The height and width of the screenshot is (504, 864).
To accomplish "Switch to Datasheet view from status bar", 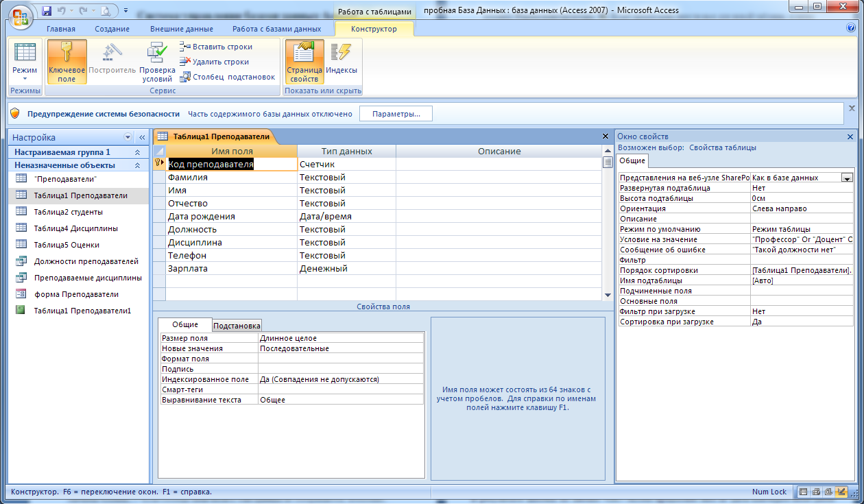I will (804, 492).
